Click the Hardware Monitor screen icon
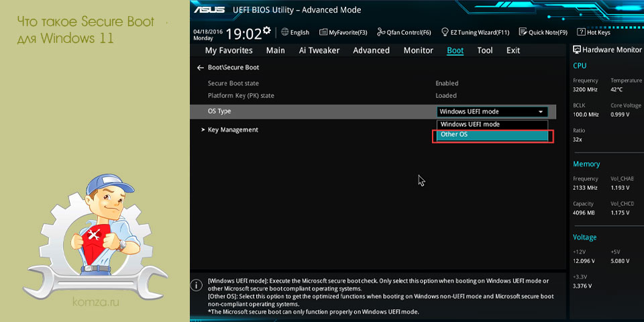Image resolution: width=644 pixels, height=322 pixels. (577, 50)
